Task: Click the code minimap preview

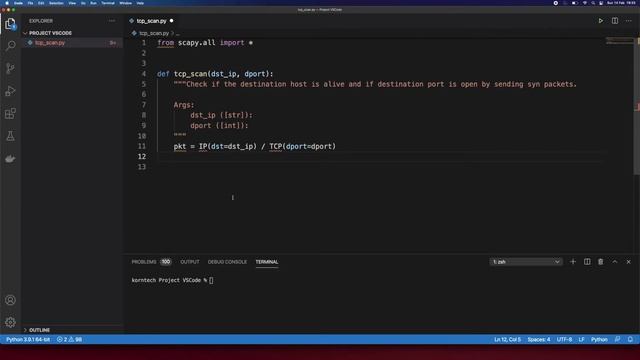Action: (x=620, y=41)
